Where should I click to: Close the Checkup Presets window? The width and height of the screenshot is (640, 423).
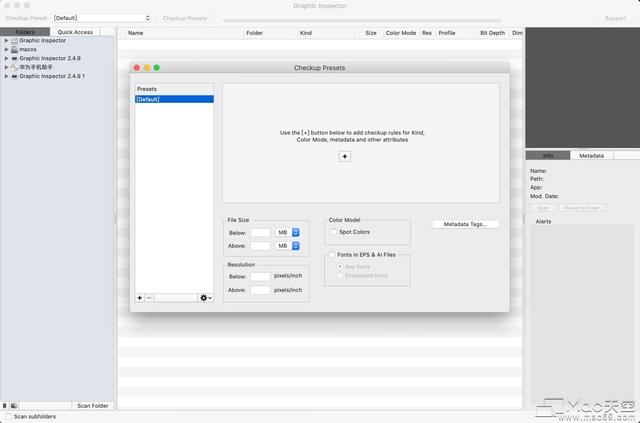point(137,68)
